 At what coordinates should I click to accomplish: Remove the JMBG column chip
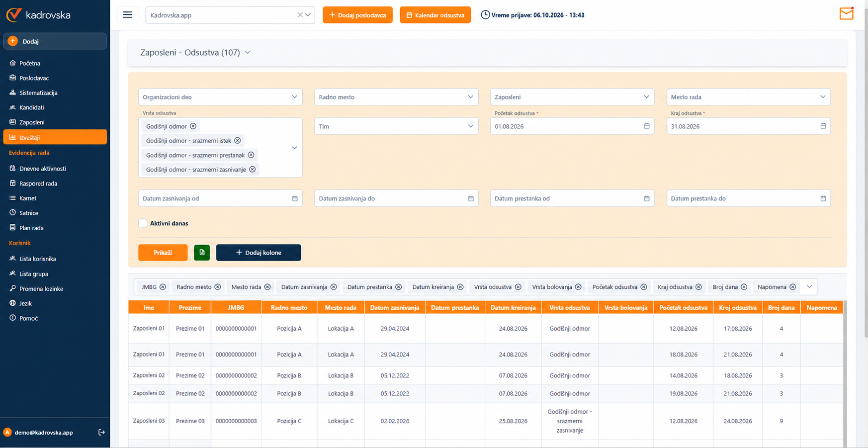[163, 287]
